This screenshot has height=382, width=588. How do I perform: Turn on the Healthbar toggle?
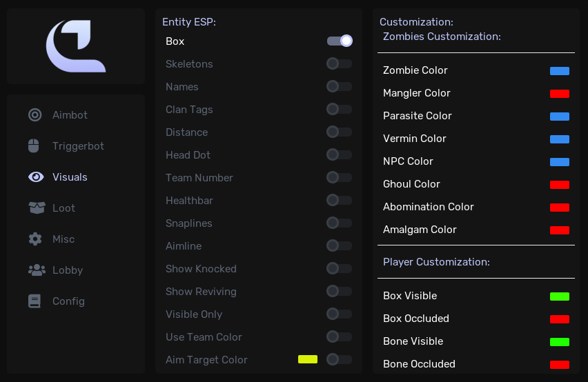(x=339, y=201)
